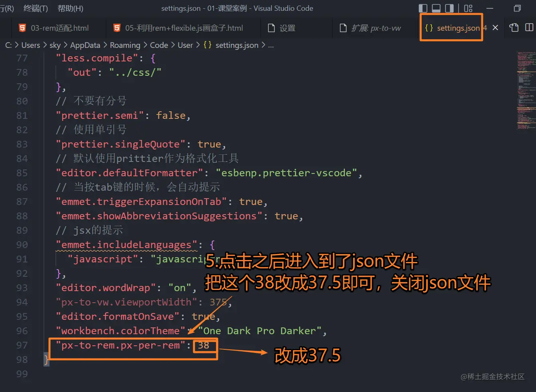536x392 pixels.
Task: Click "on" value of wordWrap
Action: [x=180, y=288]
